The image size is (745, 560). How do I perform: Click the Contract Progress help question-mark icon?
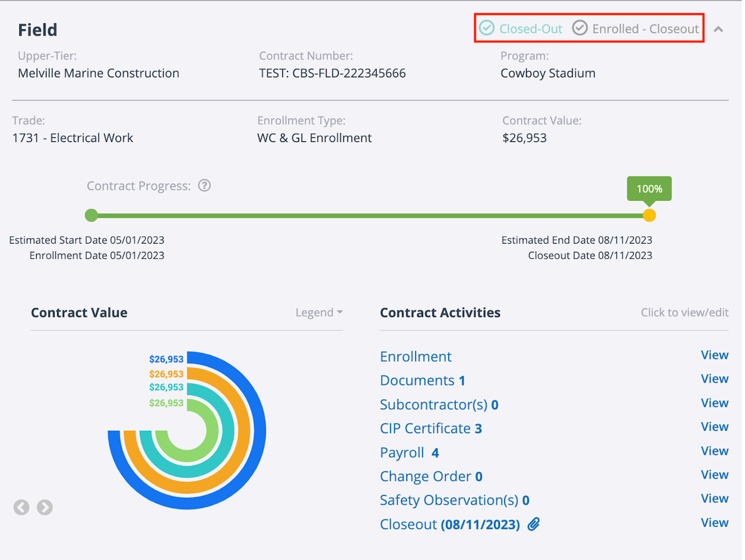pos(204,186)
